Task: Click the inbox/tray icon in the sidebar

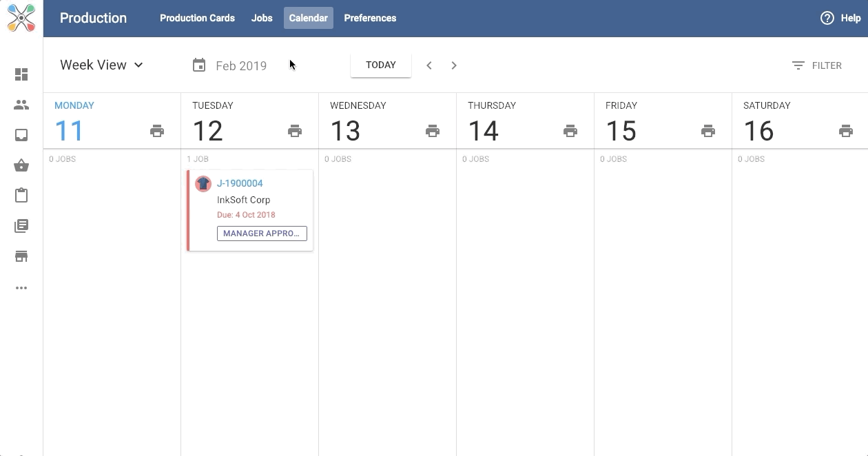Action: pos(21,135)
